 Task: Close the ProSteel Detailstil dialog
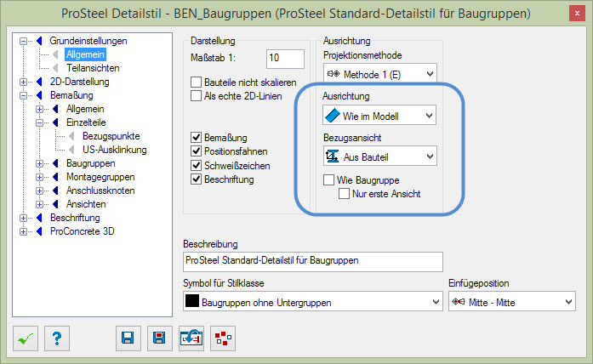click(577, 14)
